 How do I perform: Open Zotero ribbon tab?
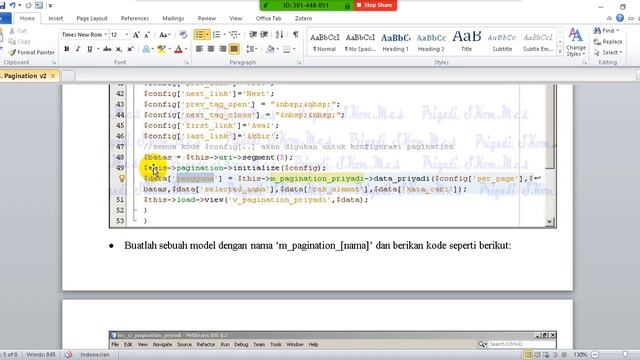click(303, 18)
